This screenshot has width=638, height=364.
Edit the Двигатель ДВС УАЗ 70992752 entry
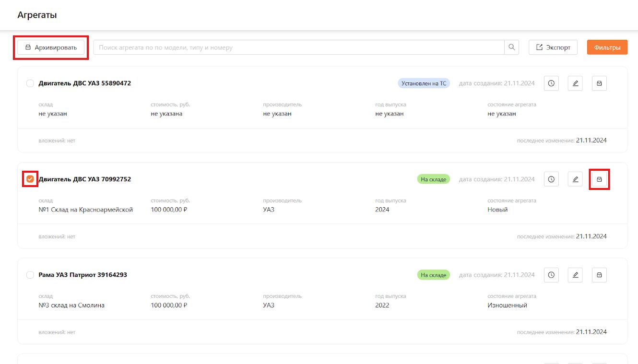575,179
